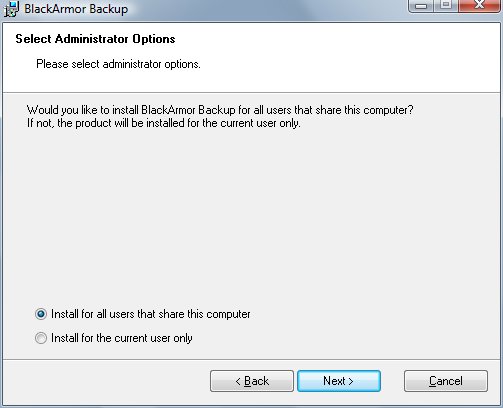The height and width of the screenshot is (408, 503).
Task: Select the Install for all users radio button
Action: tap(41, 314)
